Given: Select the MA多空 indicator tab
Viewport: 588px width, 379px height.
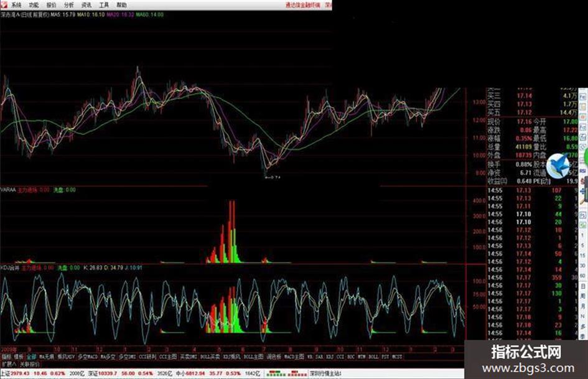Looking at the screenshot, I should click(108, 357).
